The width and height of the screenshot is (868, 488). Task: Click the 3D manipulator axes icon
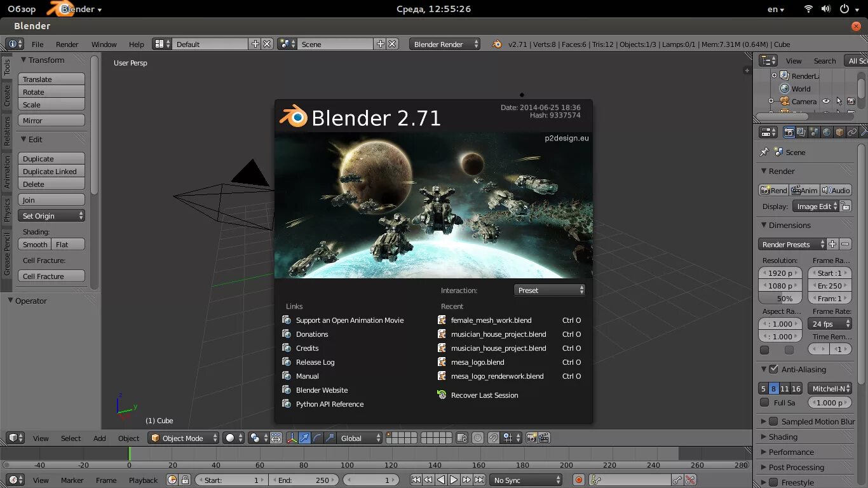pos(292,438)
